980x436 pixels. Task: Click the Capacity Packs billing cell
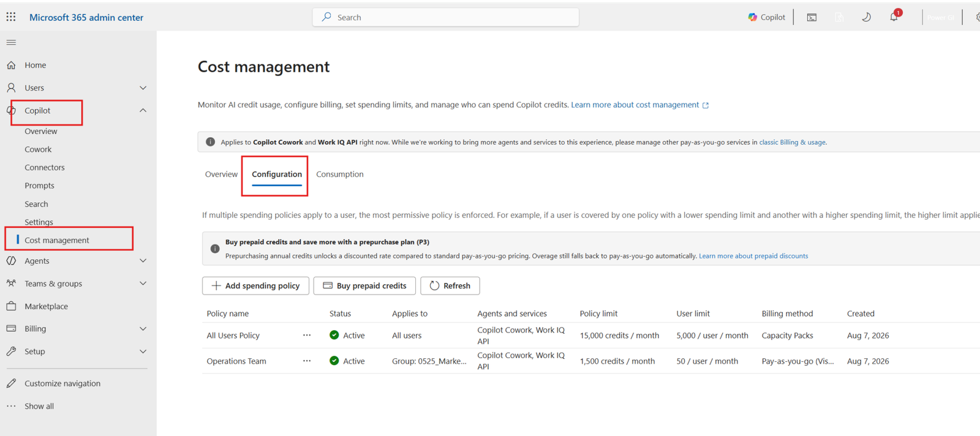pyautogui.click(x=787, y=336)
